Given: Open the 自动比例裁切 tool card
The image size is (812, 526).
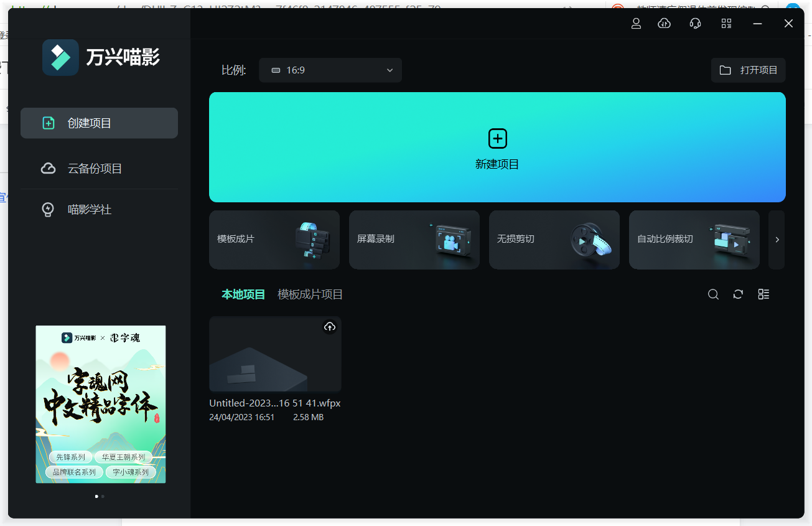Looking at the screenshot, I should pos(694,240).
